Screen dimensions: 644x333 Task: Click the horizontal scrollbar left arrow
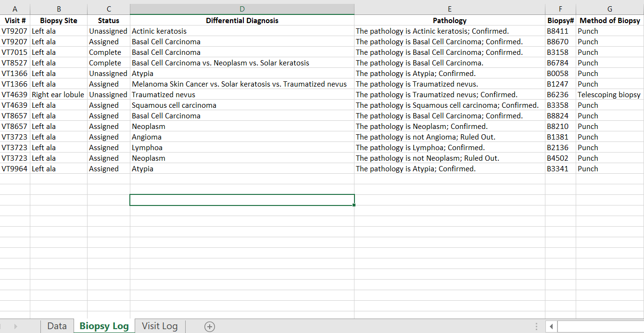[551, 326]
